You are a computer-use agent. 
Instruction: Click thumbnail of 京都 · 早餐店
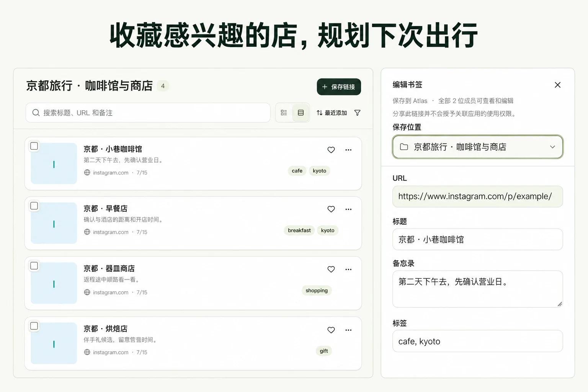coord(54,223)
